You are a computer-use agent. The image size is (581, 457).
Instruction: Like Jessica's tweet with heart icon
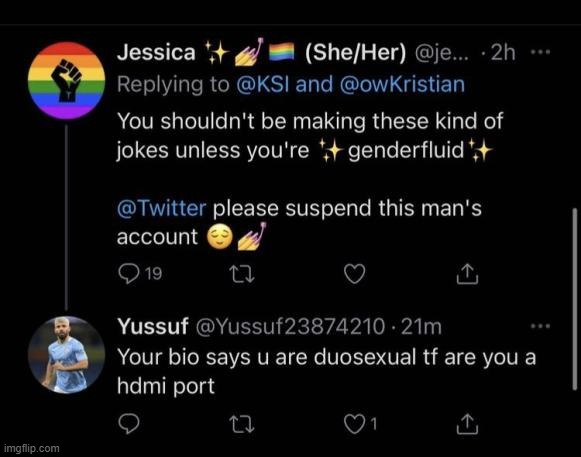click(355, 274)
